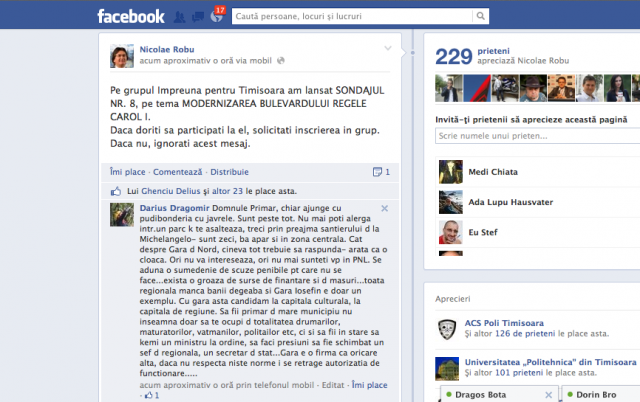Open Darius Dragomir's comment avatar

[122, 214]
